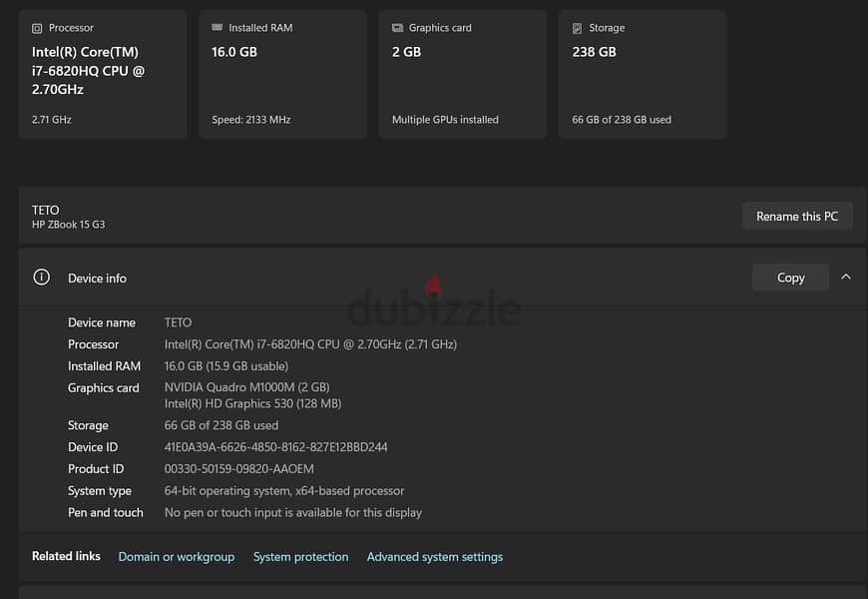Open System protection link
The width and height of the screenshot is (868, 599).
tap(300, 557)
